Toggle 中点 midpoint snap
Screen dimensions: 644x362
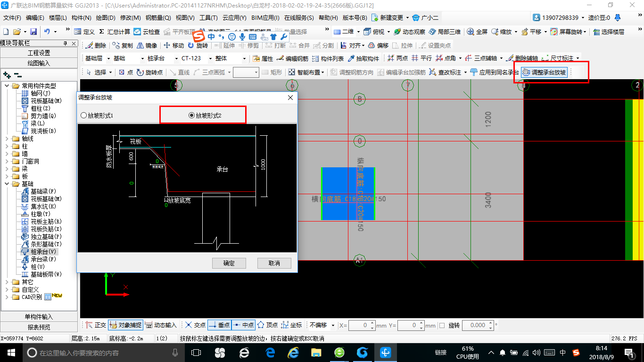pyautogui.click(x=243, y=325)
